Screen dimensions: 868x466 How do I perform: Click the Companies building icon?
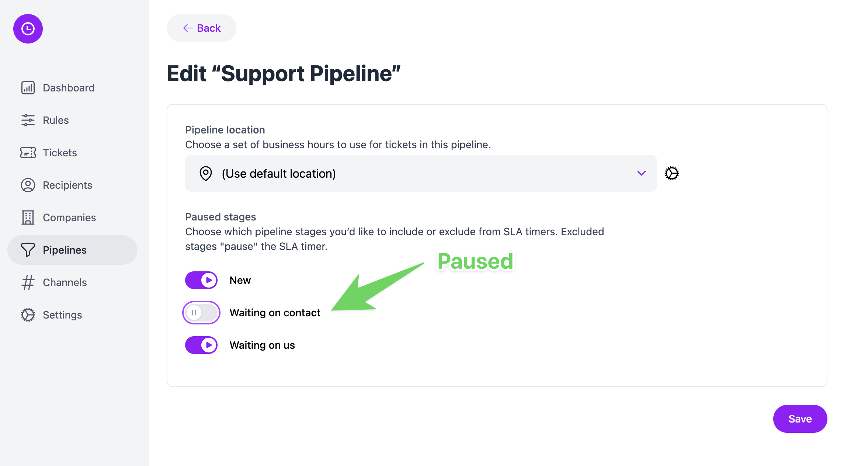pyautogui.click(x=28, y=218)
